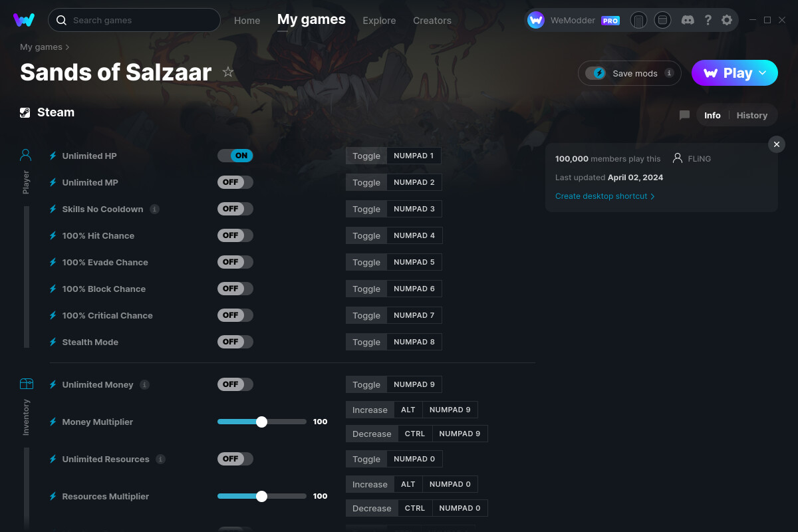798x532 pixels.
Task: Adjust the Money Multiplier slider handle
Action: pos(261,422)
